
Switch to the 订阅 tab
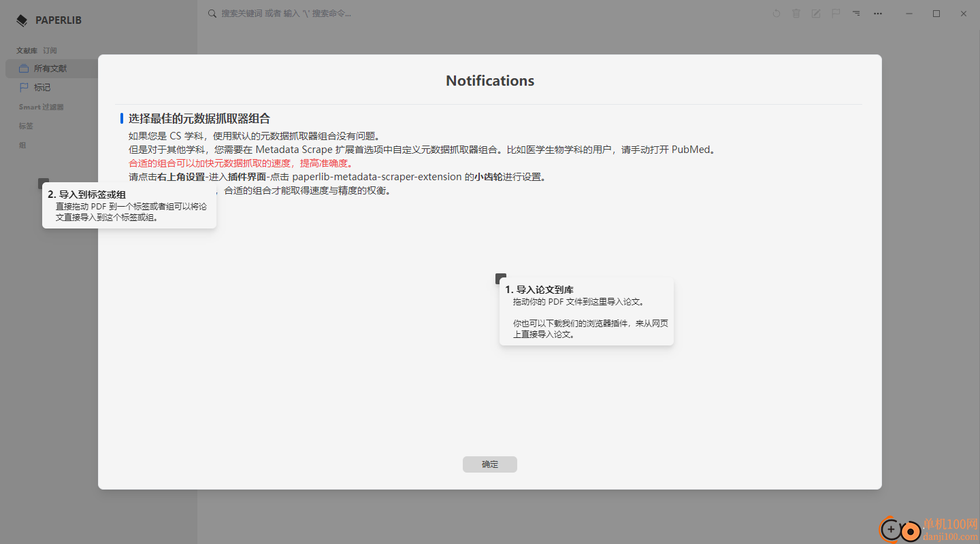click(x=50, y=50)
